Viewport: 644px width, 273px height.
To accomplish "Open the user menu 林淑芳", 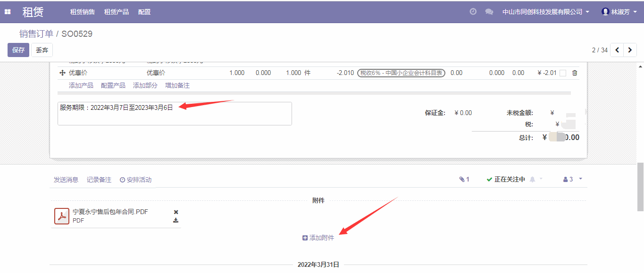I will point(619,12).
